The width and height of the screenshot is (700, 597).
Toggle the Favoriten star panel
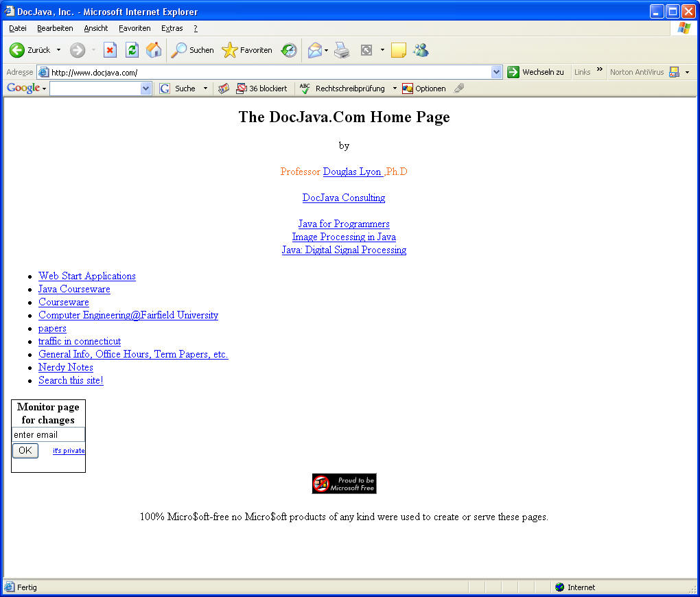coord(247,50)
